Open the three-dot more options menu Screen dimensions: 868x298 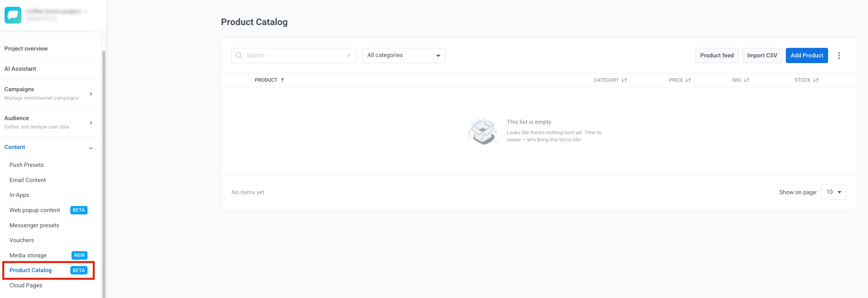point(839,55)
